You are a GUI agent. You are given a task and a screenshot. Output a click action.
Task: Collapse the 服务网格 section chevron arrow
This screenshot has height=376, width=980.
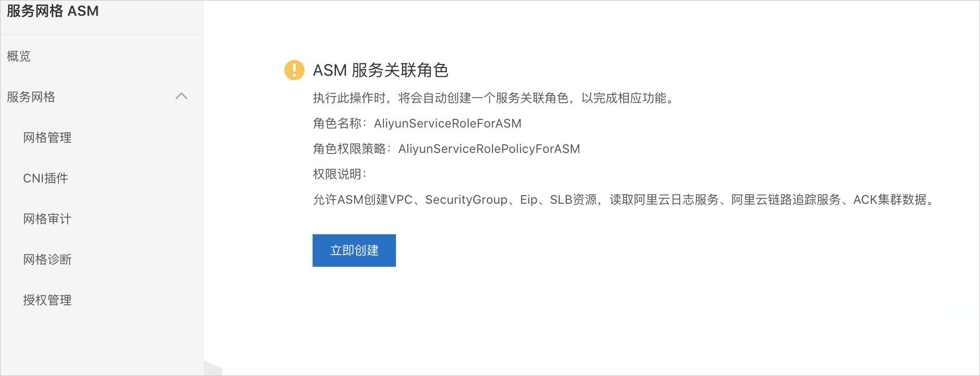[181, 96]
